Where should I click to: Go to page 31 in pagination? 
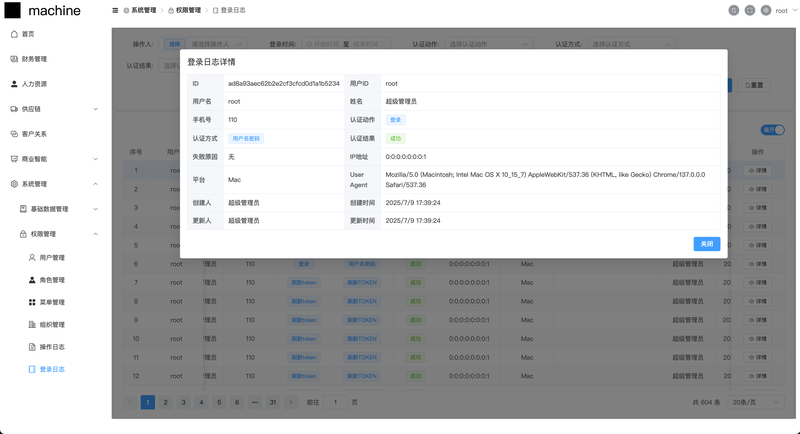click(273, 402)
